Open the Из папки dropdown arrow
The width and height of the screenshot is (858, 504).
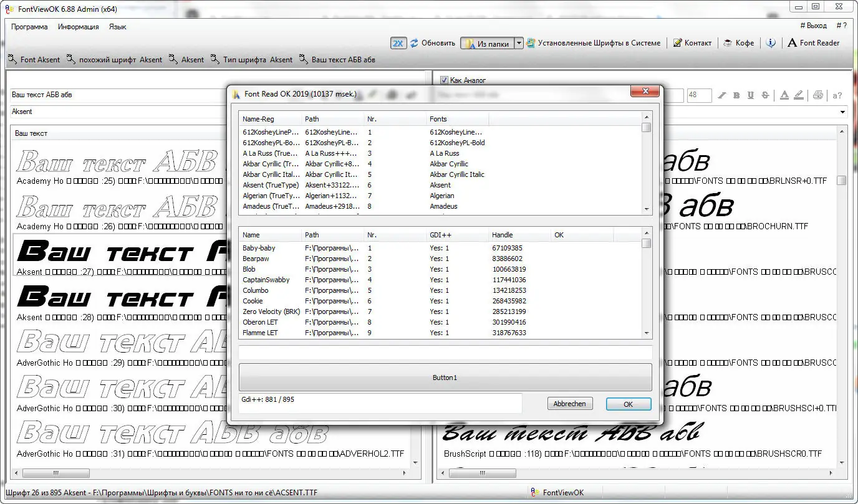[520, 43]
